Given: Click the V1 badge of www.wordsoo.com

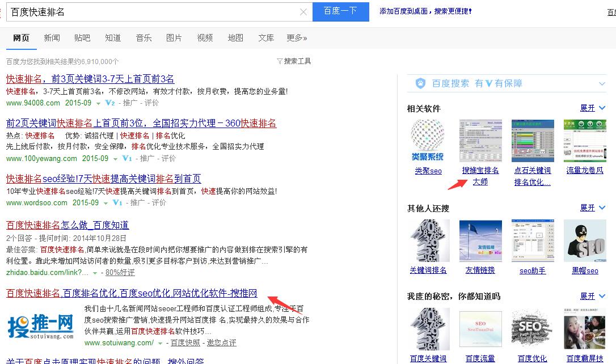Looking at the screenshot, I should pos(117,202).
